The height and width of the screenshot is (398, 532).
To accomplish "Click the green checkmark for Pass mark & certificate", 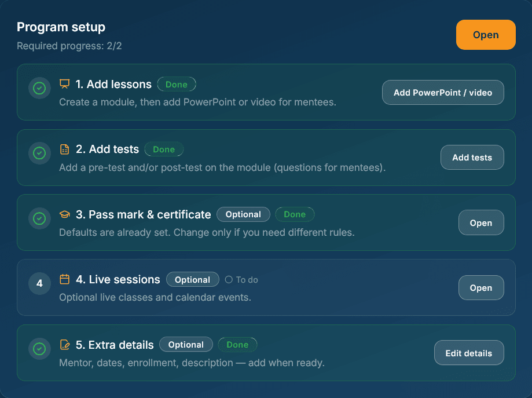I will click(39, 218).
